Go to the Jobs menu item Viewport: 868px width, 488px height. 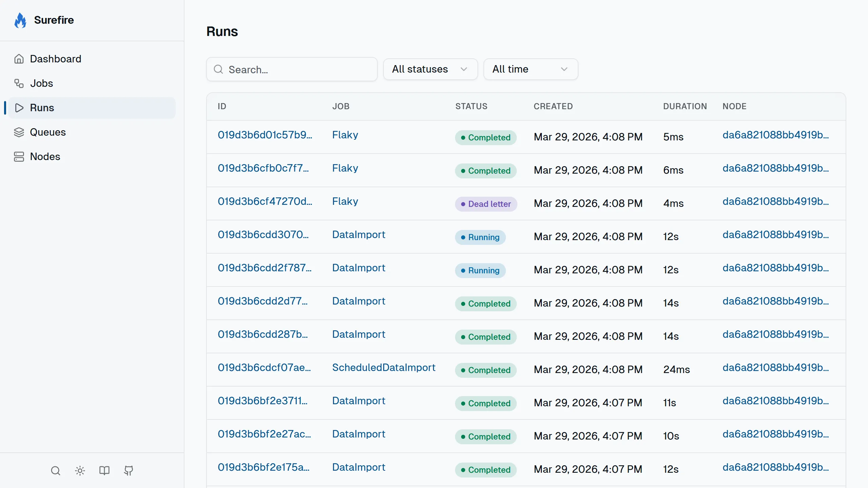(42, 83)
